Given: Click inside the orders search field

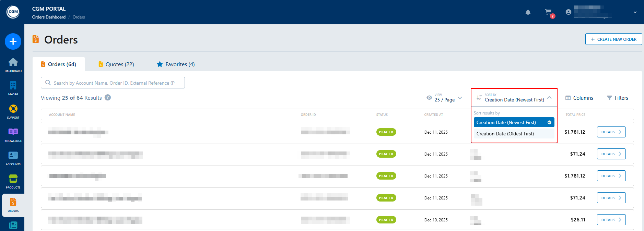Looking at the screenshot, I should coord(113,83).
